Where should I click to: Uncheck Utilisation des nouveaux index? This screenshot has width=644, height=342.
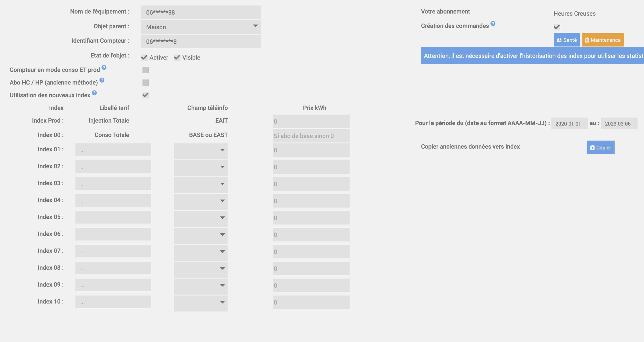coord(145,95)
